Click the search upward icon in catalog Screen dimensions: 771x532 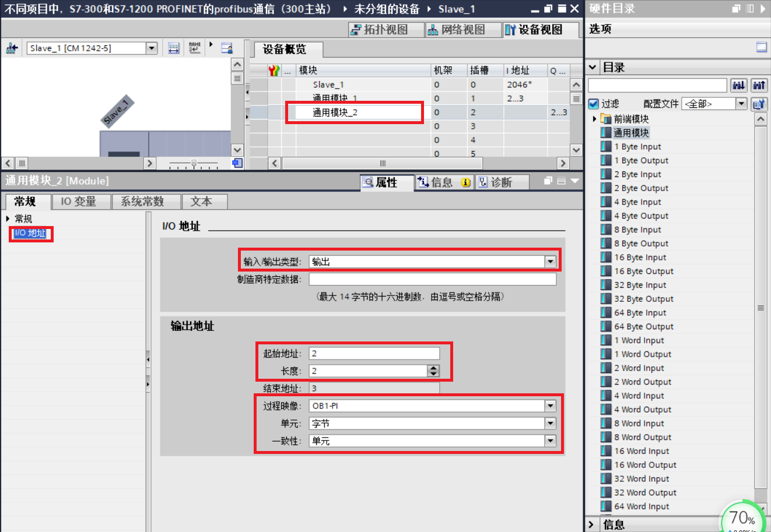(x=759, y=86)
